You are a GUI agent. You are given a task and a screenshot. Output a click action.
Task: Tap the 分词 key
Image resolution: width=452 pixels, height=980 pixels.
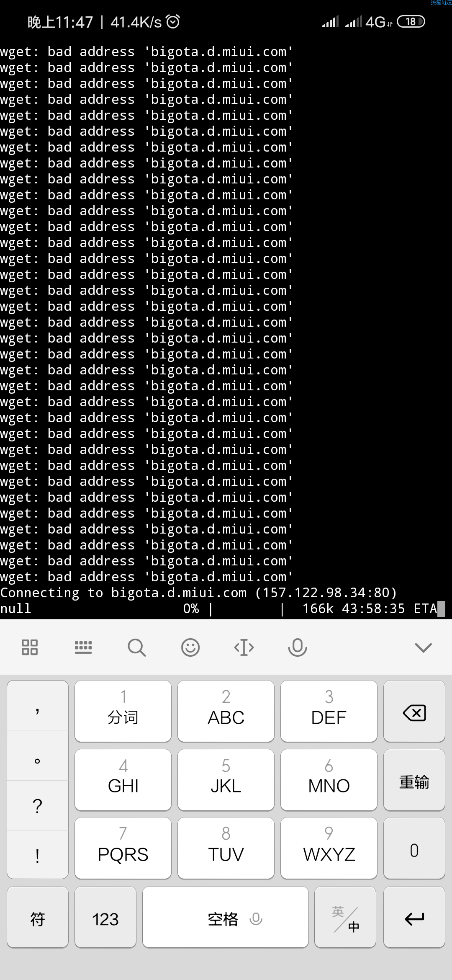123,711
